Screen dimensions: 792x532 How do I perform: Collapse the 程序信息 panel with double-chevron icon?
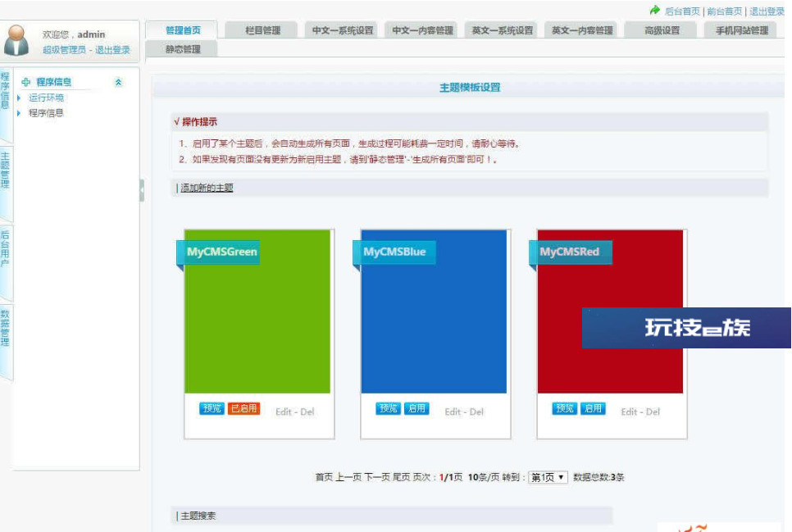tap(118, 82)
